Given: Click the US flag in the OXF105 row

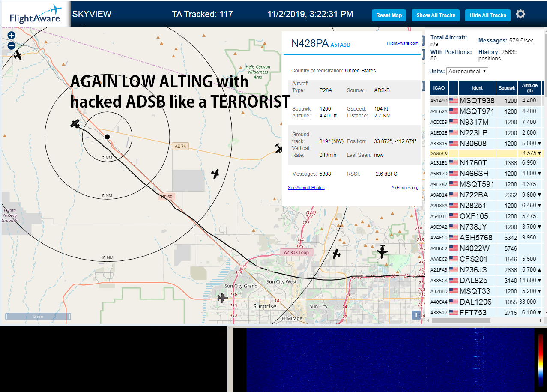Looking at the screenshot, I should [x=453, y=216].
